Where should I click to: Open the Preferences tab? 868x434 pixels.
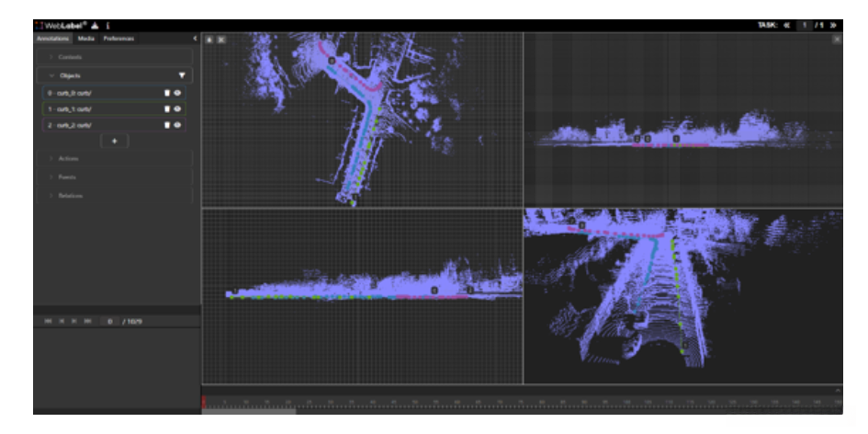(x=118, y=39)
